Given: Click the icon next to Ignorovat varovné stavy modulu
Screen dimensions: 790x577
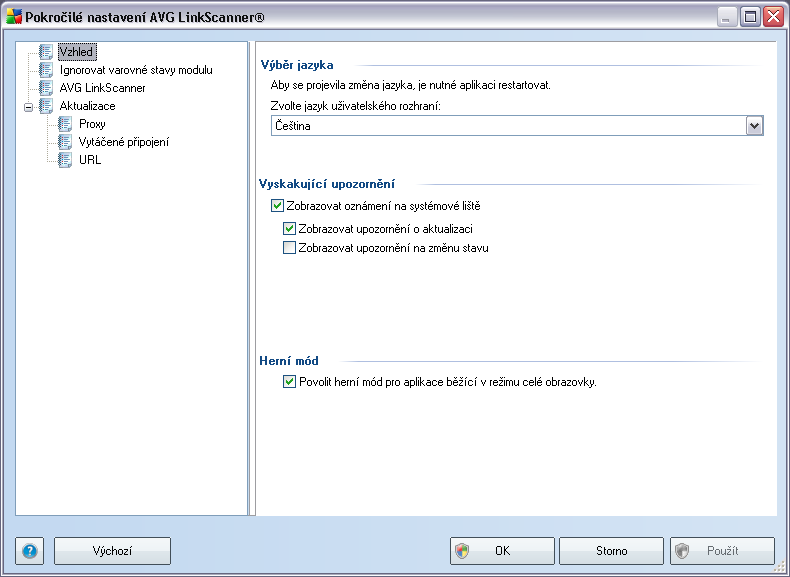Looking at the screenshot, I should 46,70.
